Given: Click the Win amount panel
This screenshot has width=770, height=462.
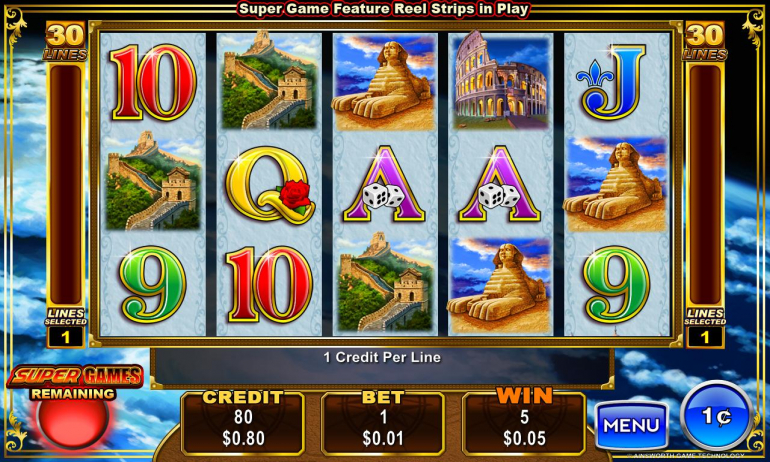Looking at the screenshot, I should 524,423.
